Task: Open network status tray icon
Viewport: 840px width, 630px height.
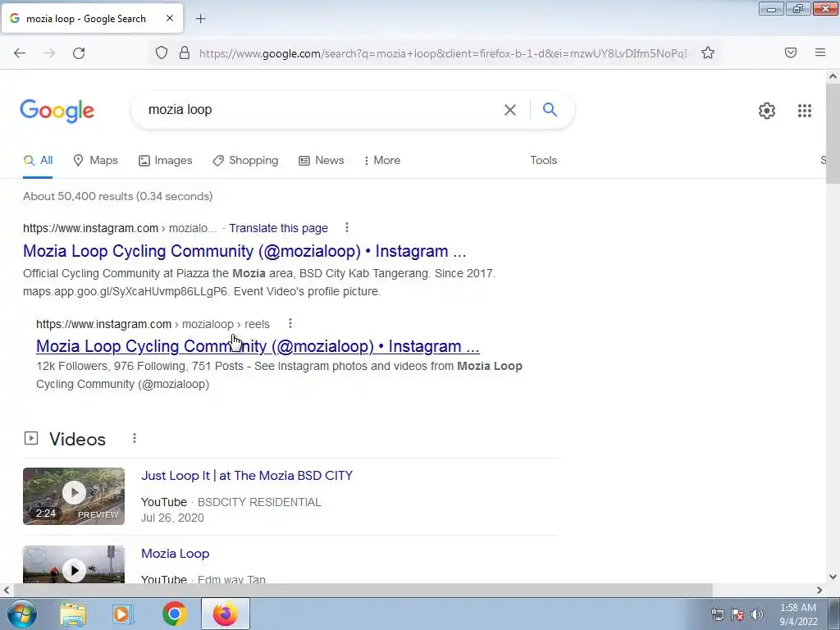Action: (717, 614)
